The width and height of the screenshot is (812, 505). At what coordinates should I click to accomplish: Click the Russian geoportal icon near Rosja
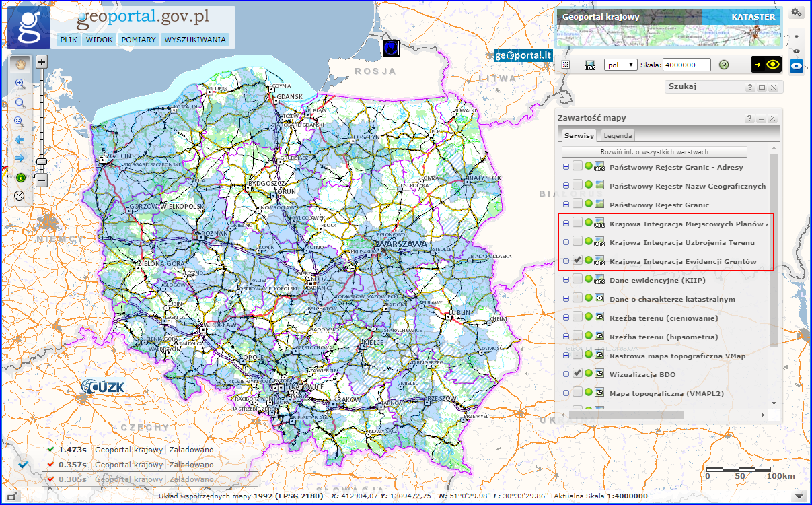pyautogui.click(x=391, y=48)
